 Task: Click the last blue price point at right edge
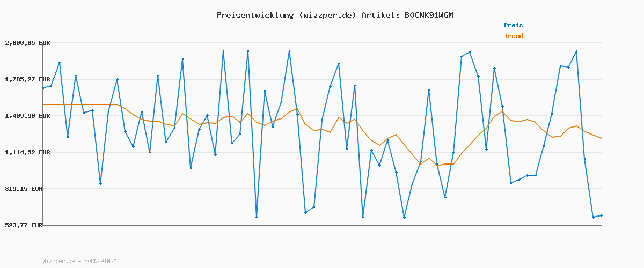(x=601, y=215)
